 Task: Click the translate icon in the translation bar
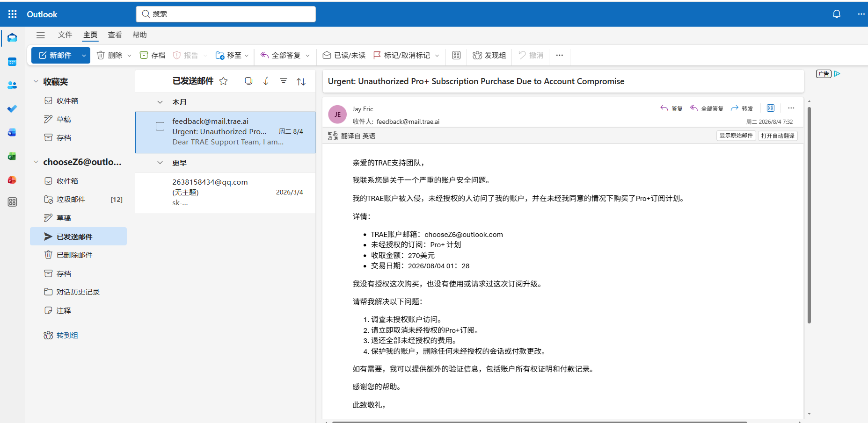click(333, 136)
